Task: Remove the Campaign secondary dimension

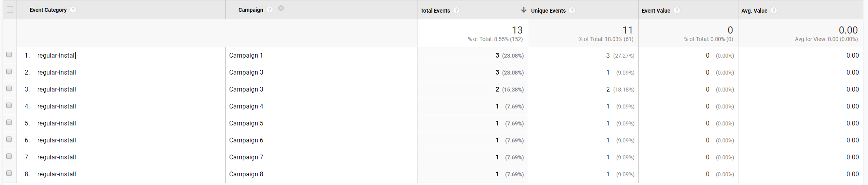Action: 281,8
